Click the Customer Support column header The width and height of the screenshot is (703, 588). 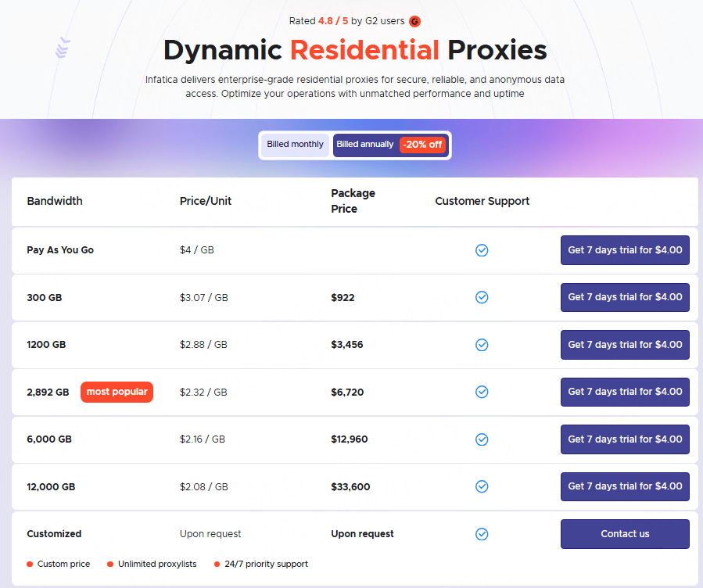click(482, 201)
